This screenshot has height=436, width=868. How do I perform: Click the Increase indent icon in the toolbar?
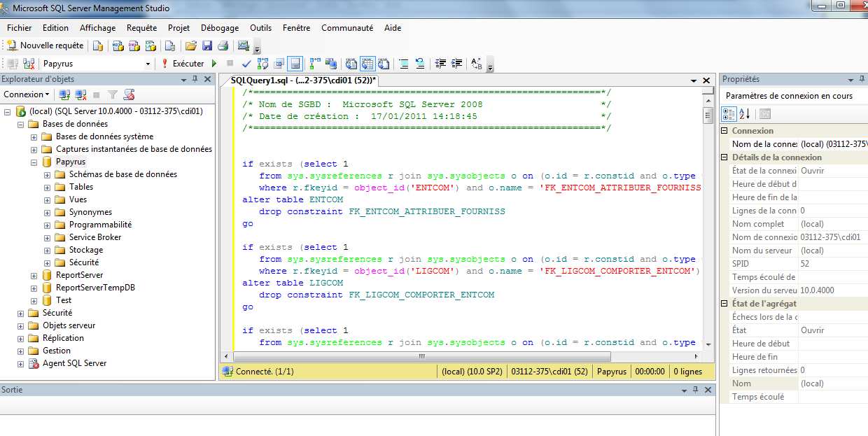point(455,64)
